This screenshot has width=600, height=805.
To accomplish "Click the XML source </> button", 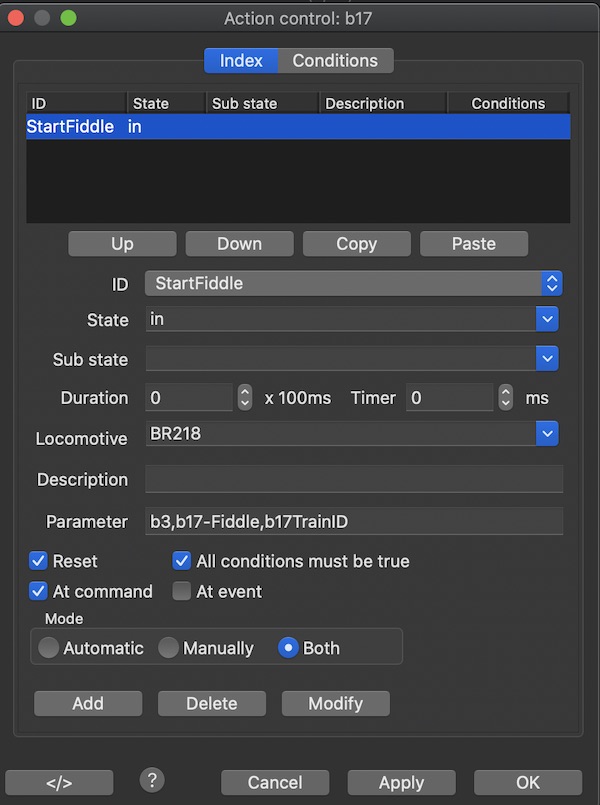I will [59, 782].
